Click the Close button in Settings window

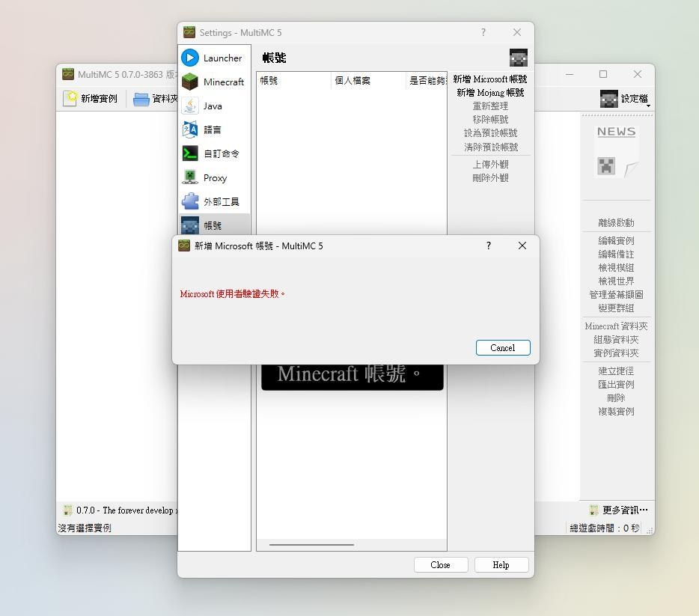pyautogui.click(x=441, y=565)
